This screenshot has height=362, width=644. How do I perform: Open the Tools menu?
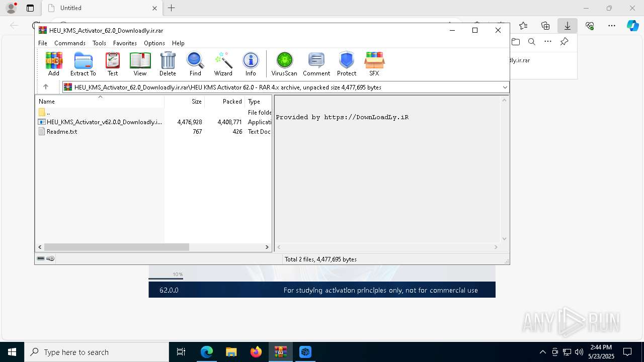99,43
